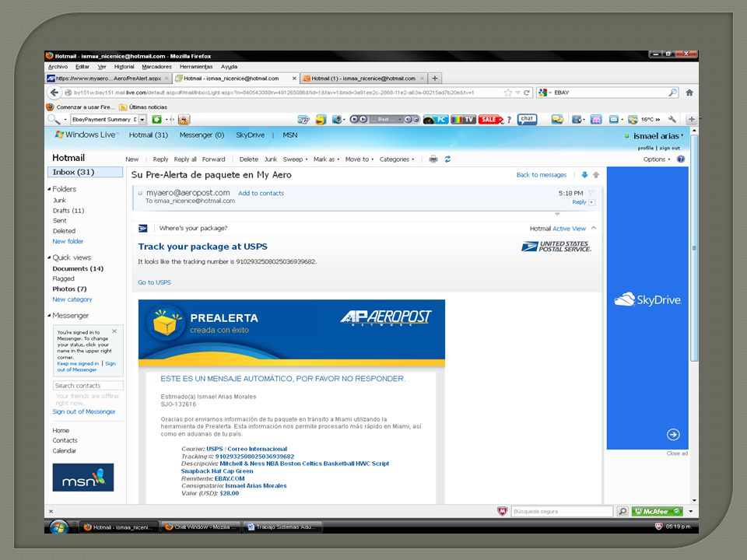Open the Reply options arrow in message header
The height and width of the screenshot is (560, 747).
[x=591, y=202]
